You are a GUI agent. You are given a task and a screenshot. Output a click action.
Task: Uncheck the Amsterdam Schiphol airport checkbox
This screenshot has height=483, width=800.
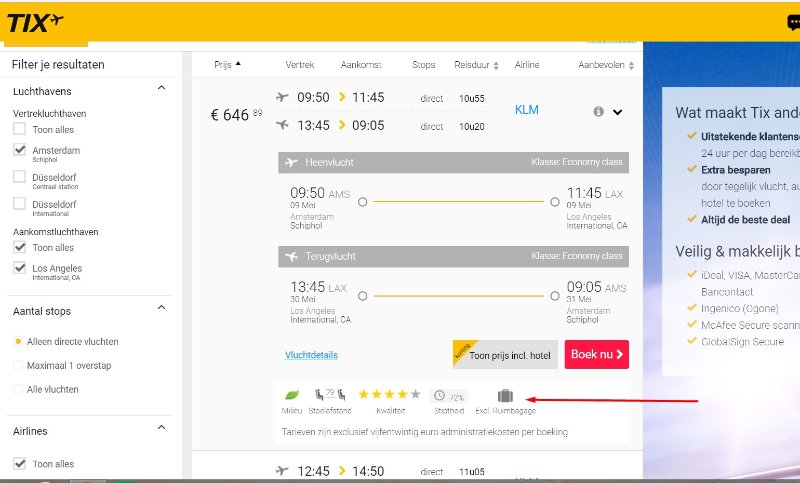19,150
